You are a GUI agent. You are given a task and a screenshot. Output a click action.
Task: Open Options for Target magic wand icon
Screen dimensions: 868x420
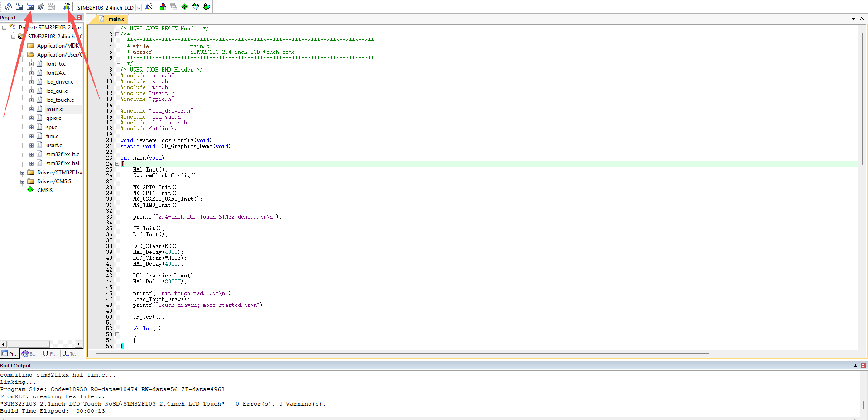[x=149, y=7]
